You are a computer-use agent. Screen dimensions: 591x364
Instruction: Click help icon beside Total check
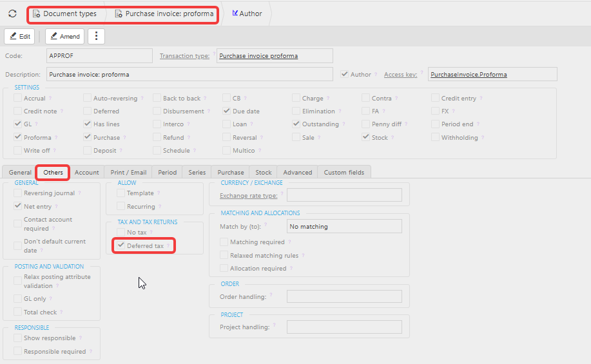pyautogui.click(x=61, y=312)
